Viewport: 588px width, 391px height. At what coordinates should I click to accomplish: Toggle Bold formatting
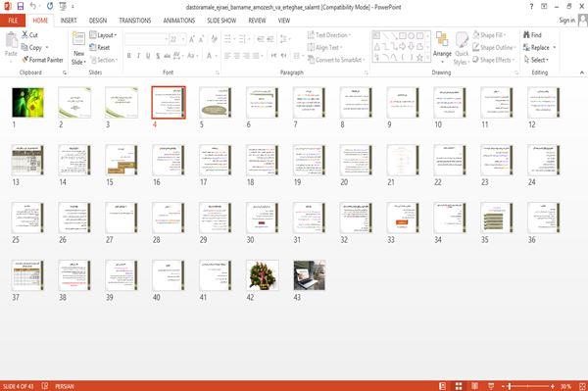129,56
